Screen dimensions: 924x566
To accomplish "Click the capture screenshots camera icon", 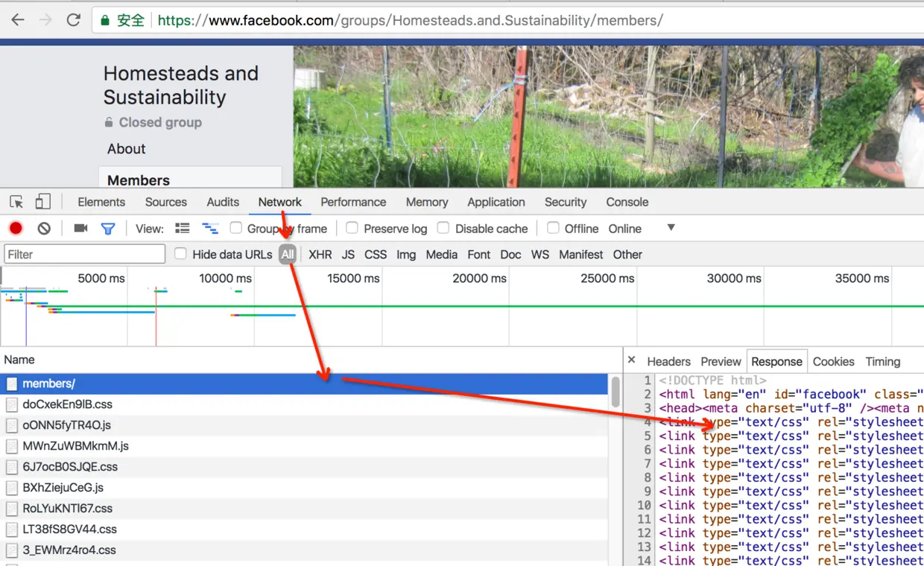I will point(80,229).
